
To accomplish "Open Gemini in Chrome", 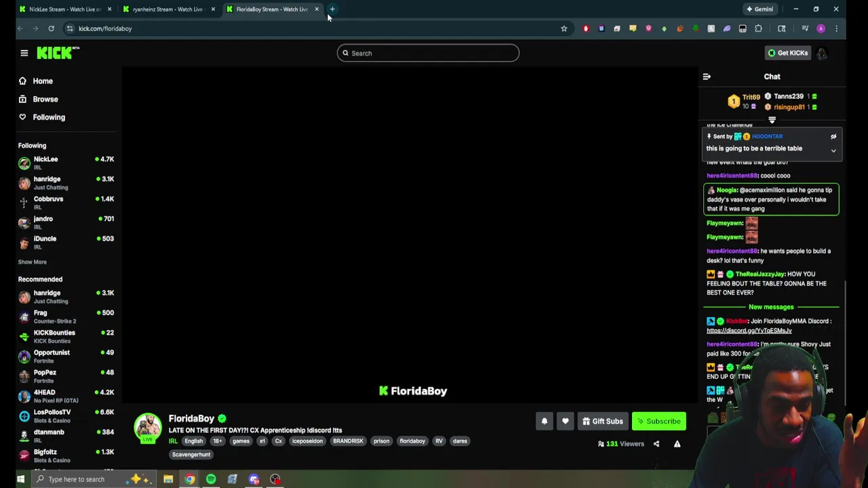I will tap(759, 9).
